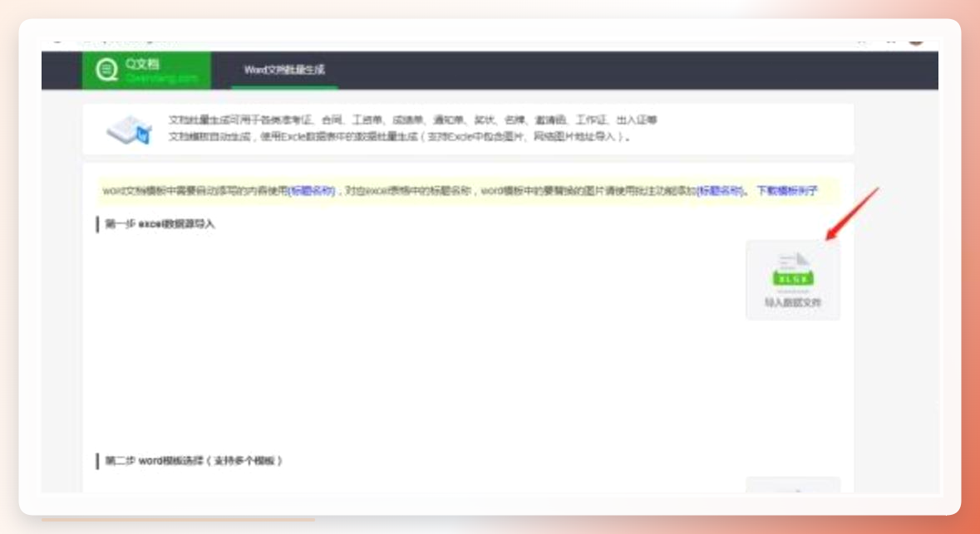The image size is (980, 534).
Task: Open the 下载模板例子 link
Action: pos(787,190)
